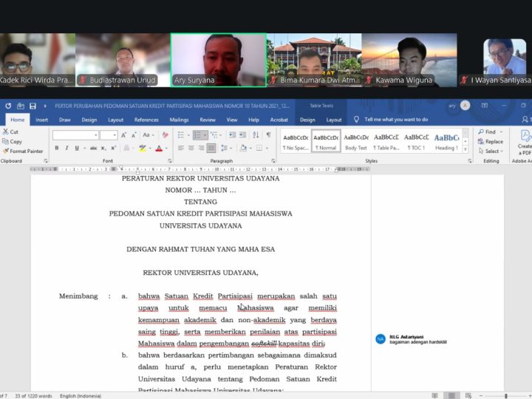Activate the Format Painter tool
The image size is (532, 399).
(x=23, y=151)
